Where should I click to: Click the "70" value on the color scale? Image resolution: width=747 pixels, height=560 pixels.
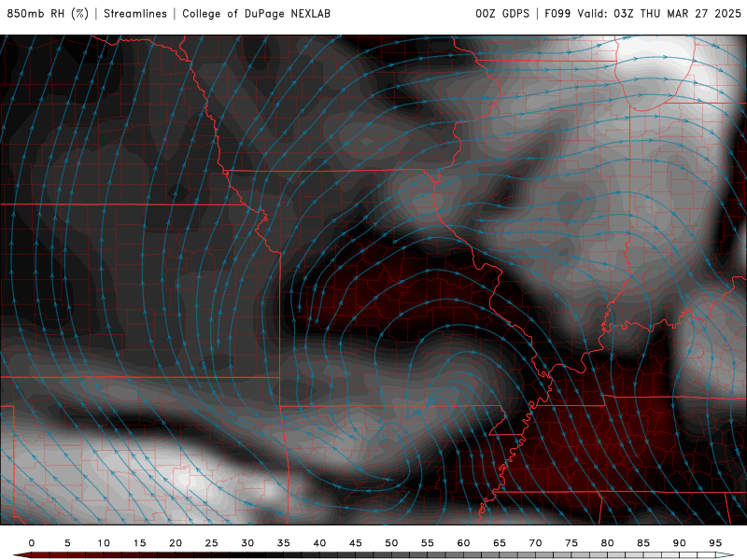(535, 543)
